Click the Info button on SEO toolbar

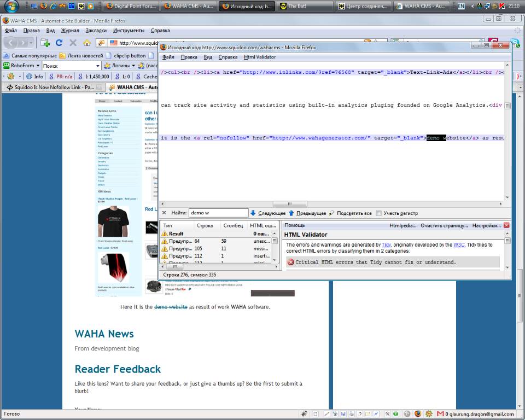(x=35, y=77)
